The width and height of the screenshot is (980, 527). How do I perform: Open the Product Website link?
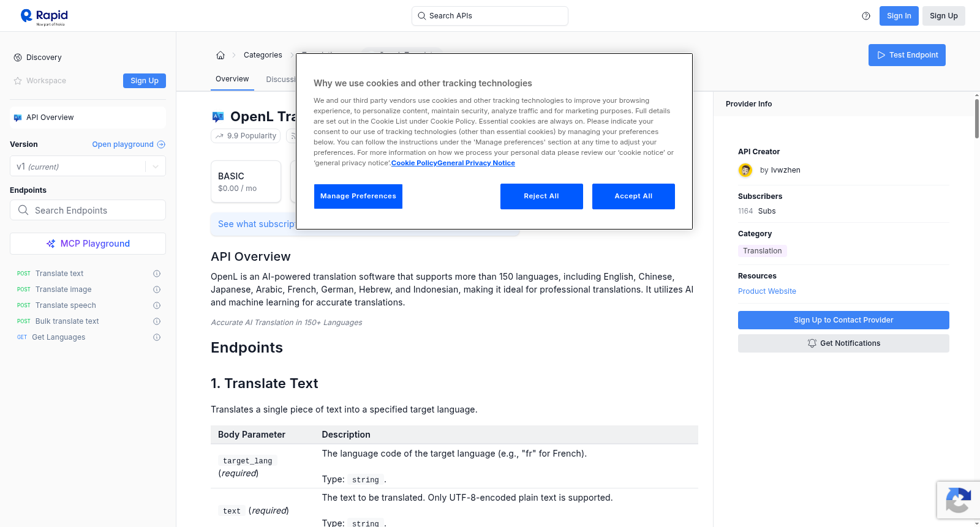pos(767,291)
